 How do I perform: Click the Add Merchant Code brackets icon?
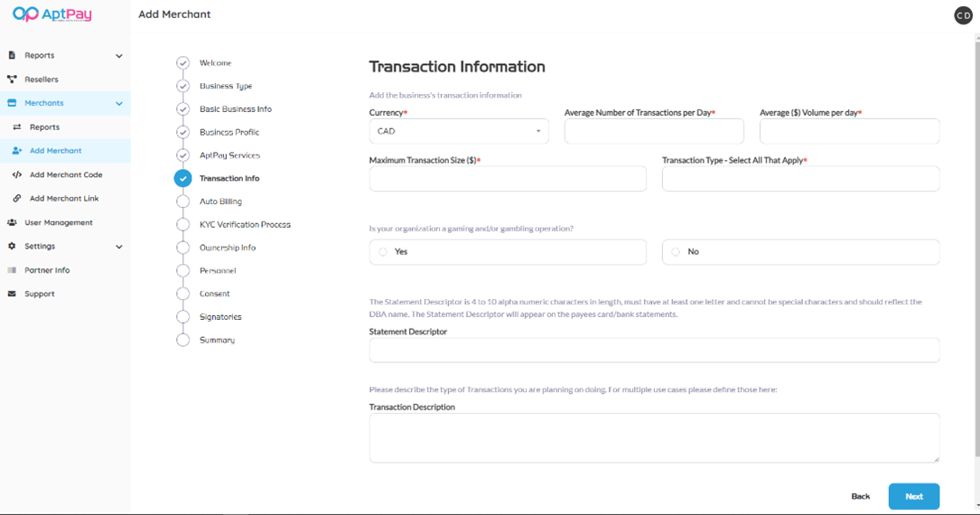[16, 174]
